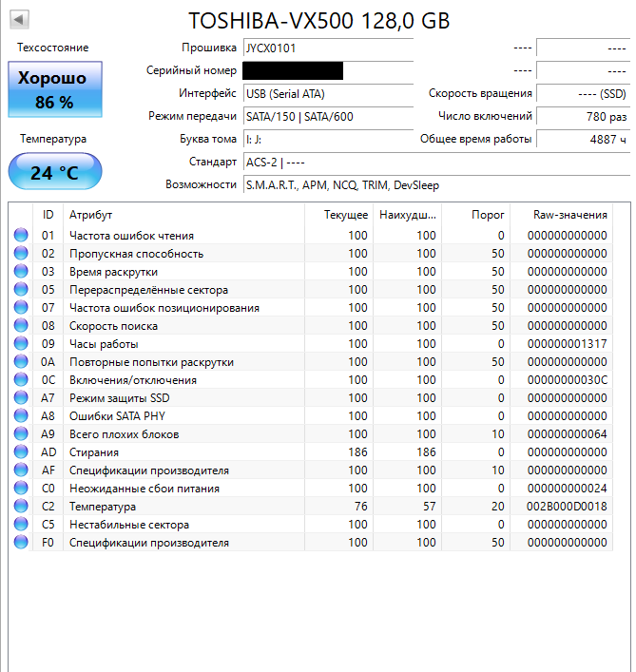636x672 pixels.
Task: Click the status orb for Время раскрутки
Action: coord(21,271)
